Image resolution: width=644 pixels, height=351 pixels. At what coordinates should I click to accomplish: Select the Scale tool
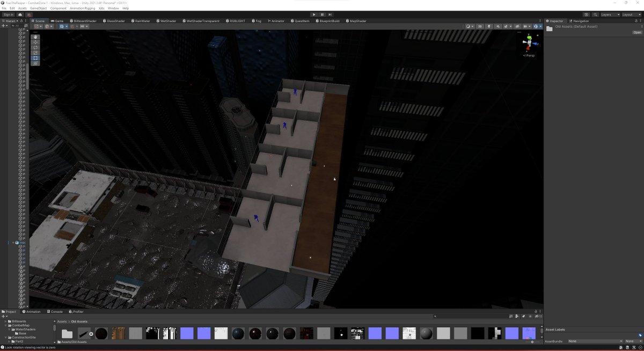click(x=35, y=52)
